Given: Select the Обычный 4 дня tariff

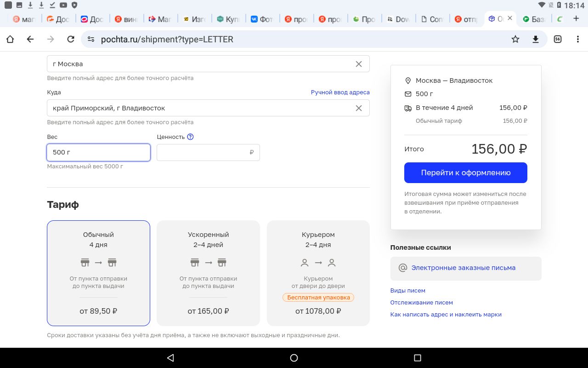Looking at the screenshot, I should click(x=98, y=273).
